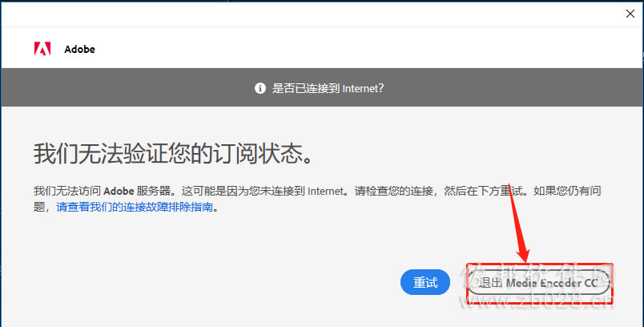644x327 pixels.
Task: Click the red Adobe logo icon
Action: [42, 48]
